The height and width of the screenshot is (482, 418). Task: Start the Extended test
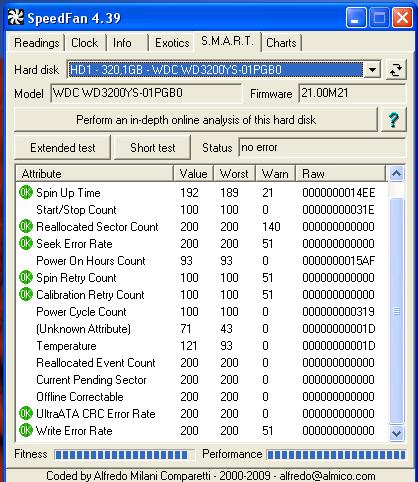(x=63, y=148)
